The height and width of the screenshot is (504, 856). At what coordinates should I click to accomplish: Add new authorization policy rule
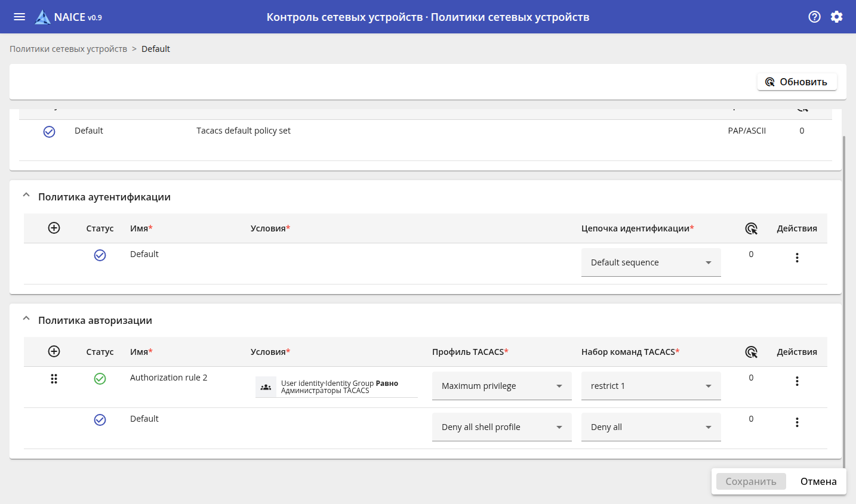pyautogui.click(x=54, y=351)
